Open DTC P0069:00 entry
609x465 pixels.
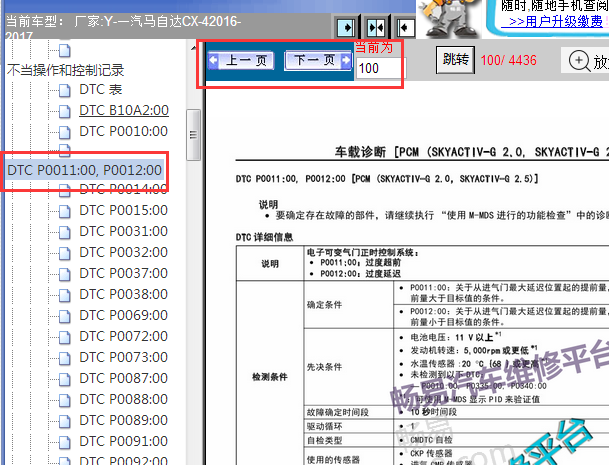(124, 315)
